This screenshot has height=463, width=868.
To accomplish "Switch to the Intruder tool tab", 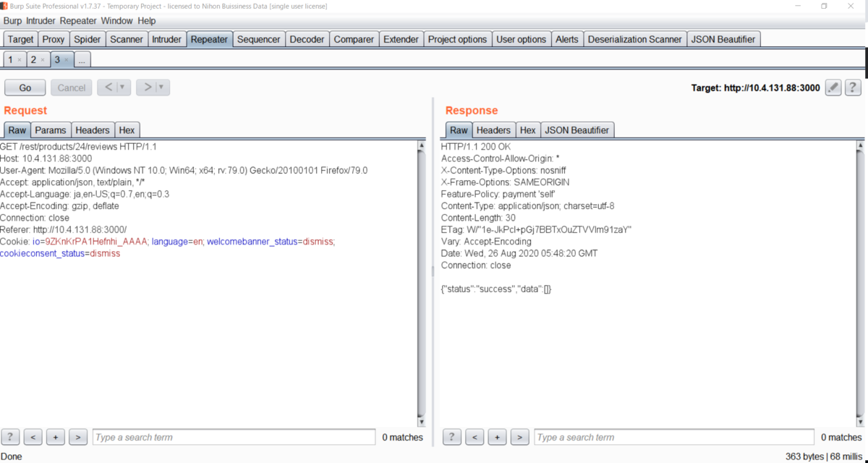I will click(x=167, y=39).
